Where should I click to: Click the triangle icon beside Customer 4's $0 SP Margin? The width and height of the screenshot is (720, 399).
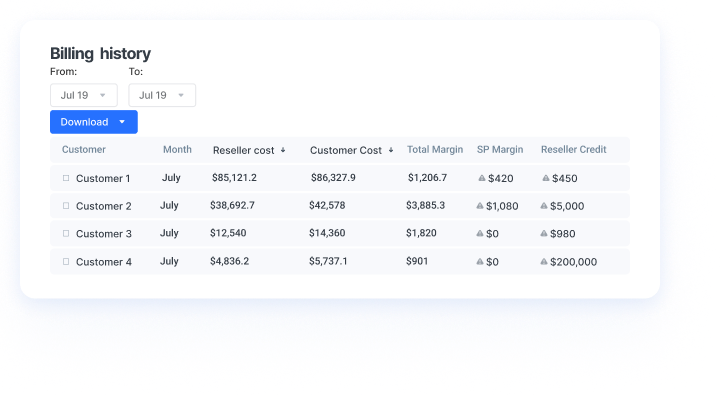pos(480,261)
